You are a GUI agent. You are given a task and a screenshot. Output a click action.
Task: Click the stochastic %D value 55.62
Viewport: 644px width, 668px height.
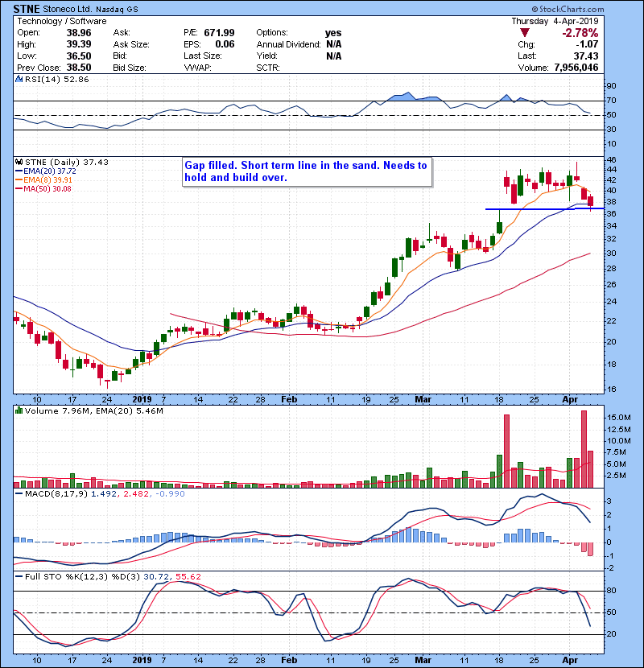188,576
